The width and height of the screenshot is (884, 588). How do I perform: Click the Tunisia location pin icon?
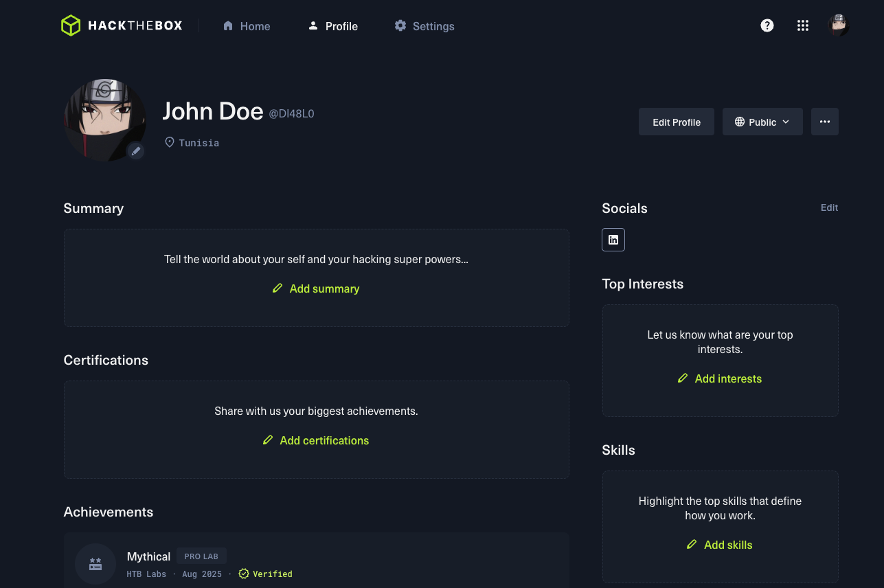169,142
